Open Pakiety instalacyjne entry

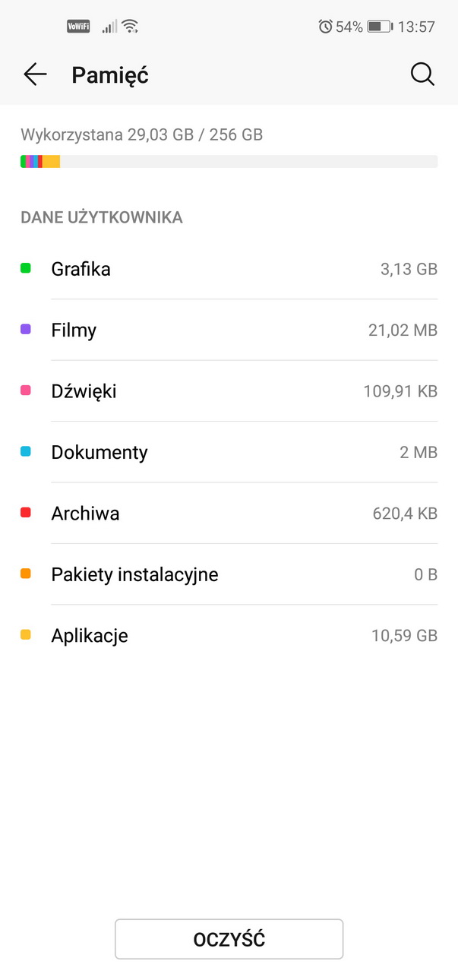click(x=229, y=574)
